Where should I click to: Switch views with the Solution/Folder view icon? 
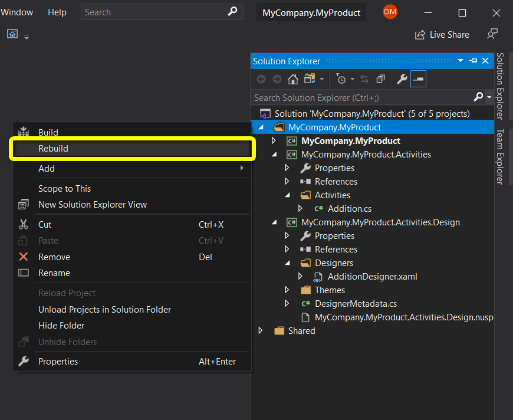[x=310, y=79]
